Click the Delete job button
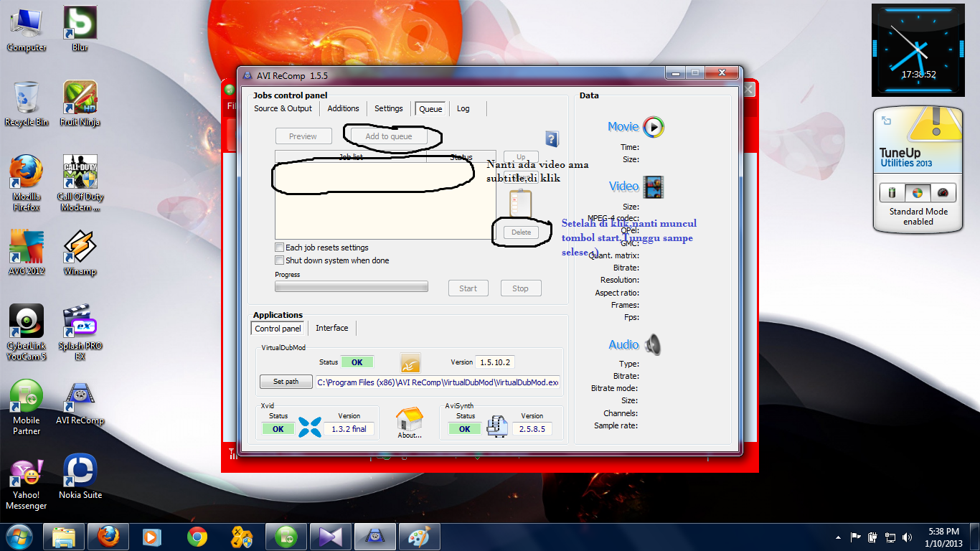This screenshot has width=980, height=551. [521, 232]
